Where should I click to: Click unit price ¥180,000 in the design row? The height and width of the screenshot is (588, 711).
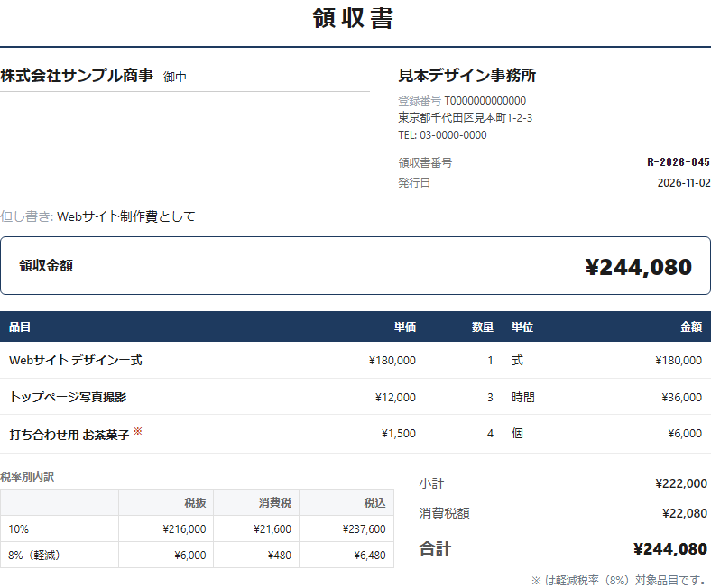(392, 361)
